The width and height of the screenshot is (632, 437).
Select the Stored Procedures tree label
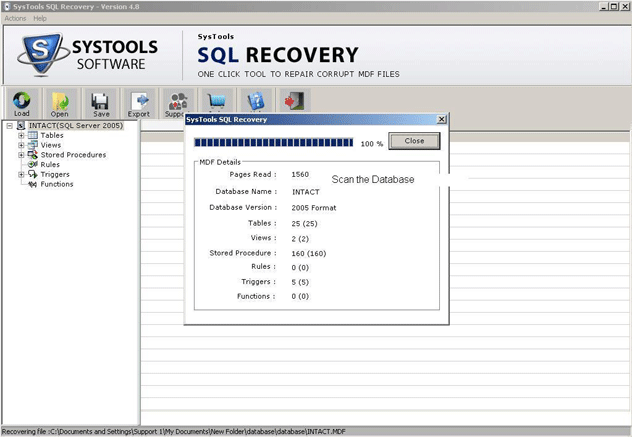[x=73, y=155]
